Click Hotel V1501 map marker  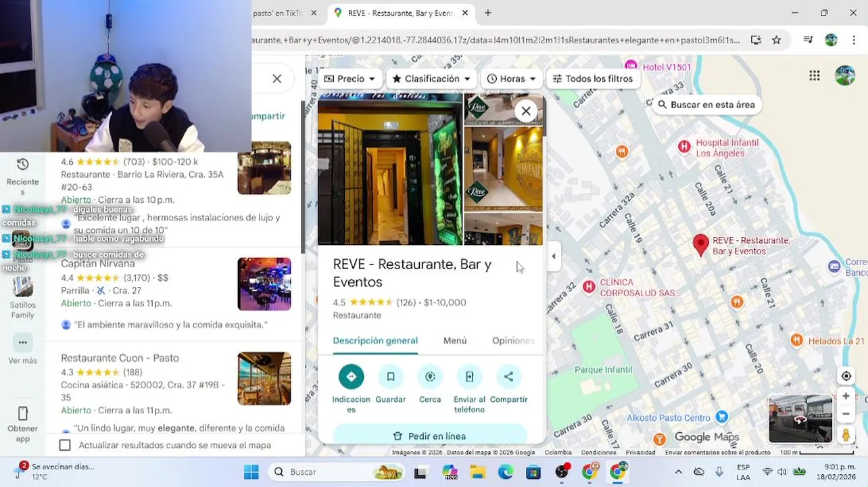pos(631,66)
